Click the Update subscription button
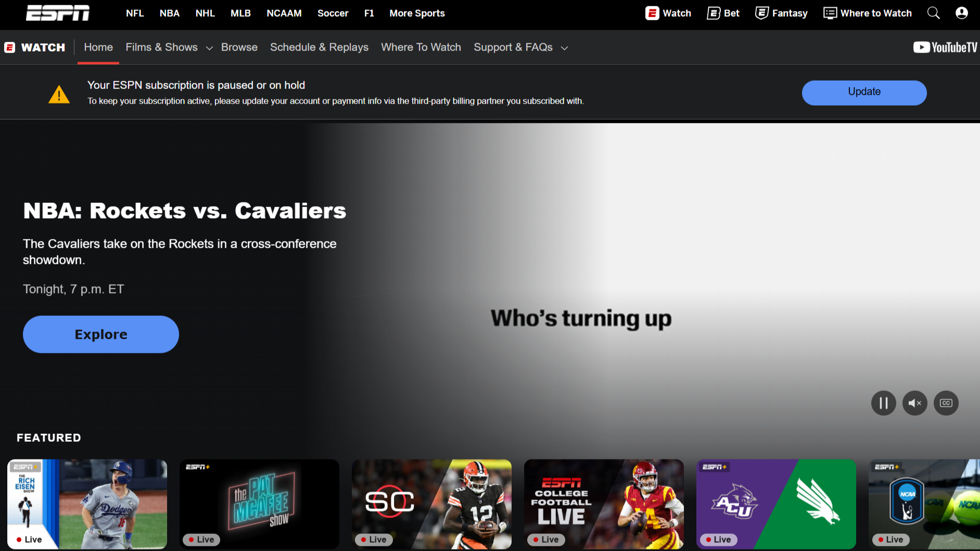The width and height of the screenshot is (980, 551). click(x=864, y=92)
